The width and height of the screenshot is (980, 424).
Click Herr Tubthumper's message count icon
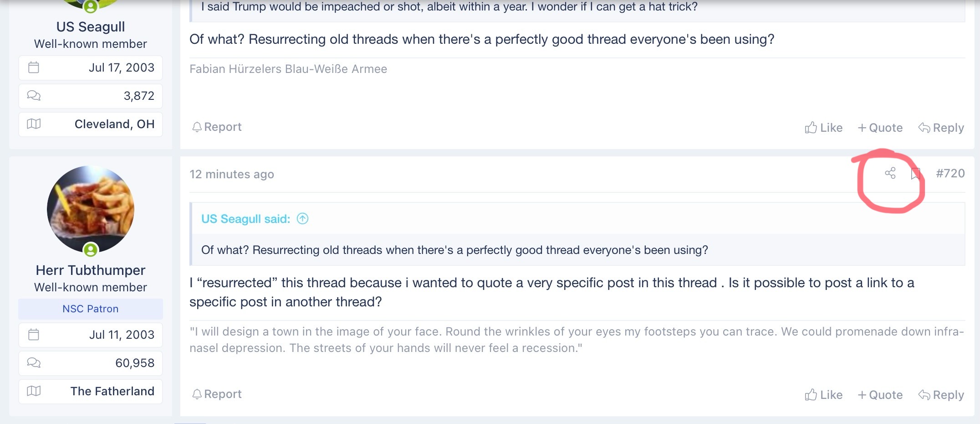coord(34,363)
